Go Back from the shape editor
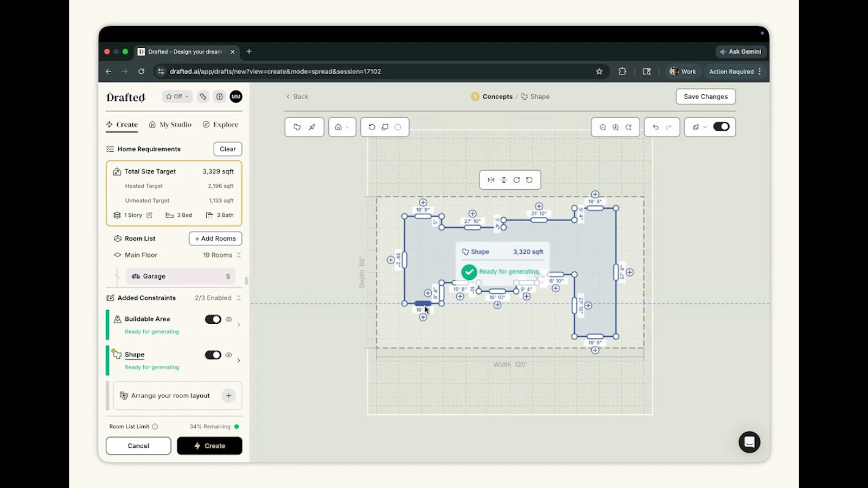This screenshot has height=488, width=868. click(x=297, y=97)
